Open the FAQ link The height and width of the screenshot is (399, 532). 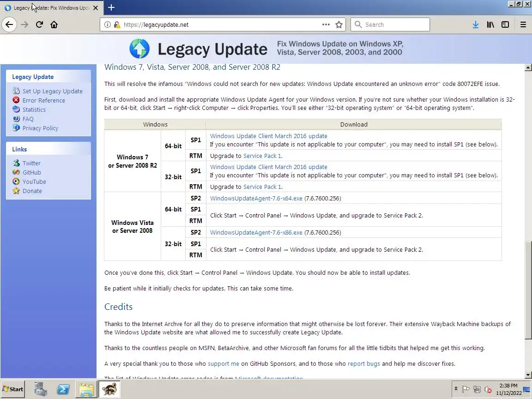(x=28, y=119)
